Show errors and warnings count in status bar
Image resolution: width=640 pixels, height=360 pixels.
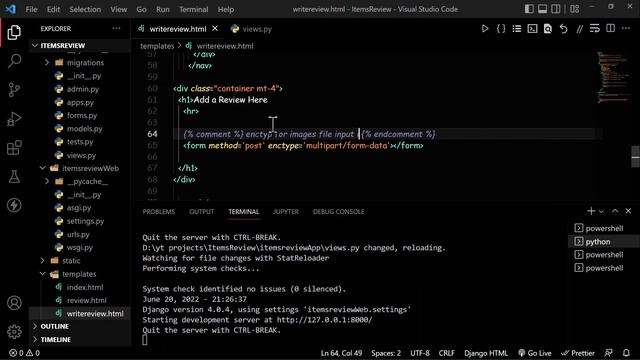click(24, 353)
